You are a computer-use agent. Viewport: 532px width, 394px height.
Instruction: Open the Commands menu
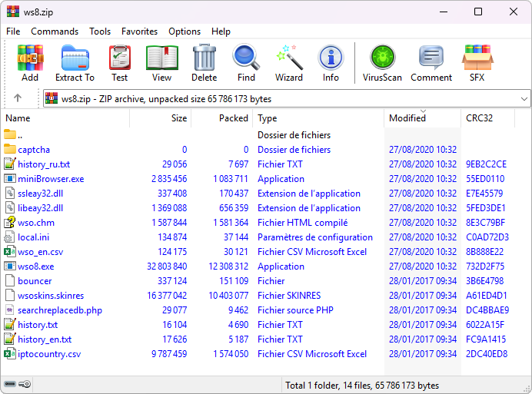point(55,31)
